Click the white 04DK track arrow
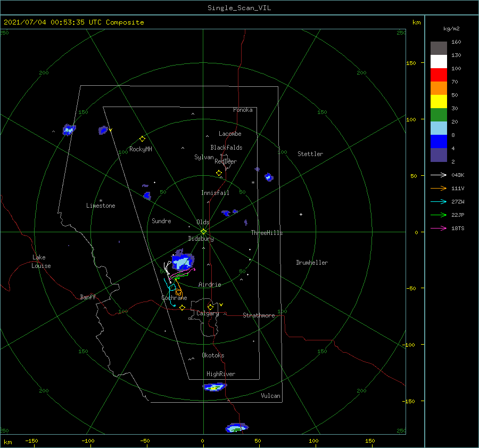 [439, 175]
